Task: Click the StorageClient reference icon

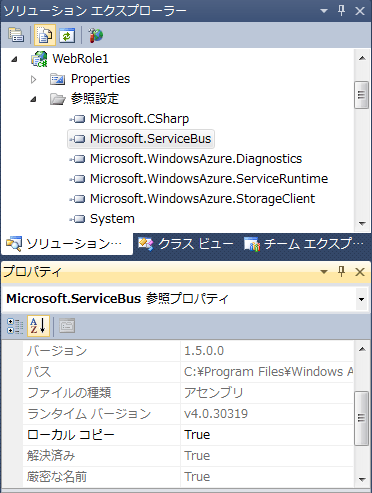Action: point(77,199)
